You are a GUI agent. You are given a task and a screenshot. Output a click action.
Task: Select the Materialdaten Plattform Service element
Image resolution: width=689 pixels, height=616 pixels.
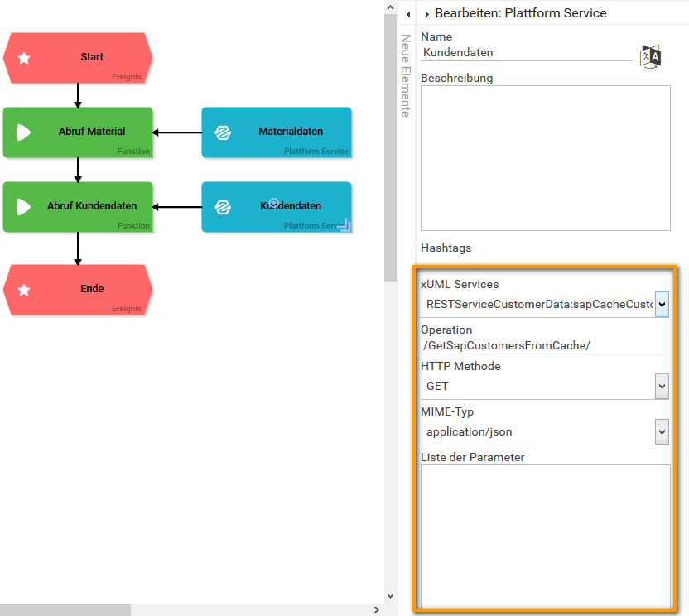click(276, 132)
